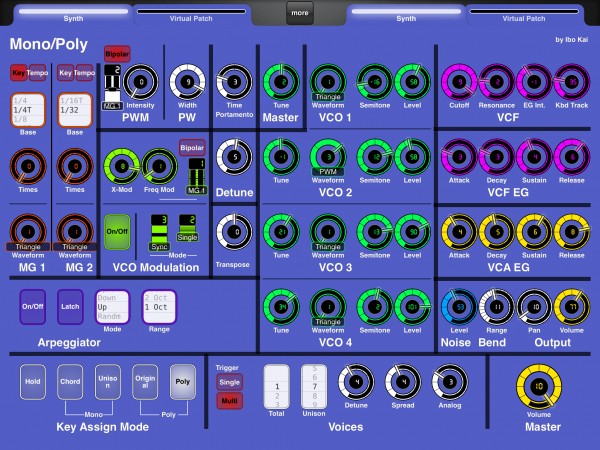
Task: Click the VCO 1 Semitone knob
Action: point(375,82)
